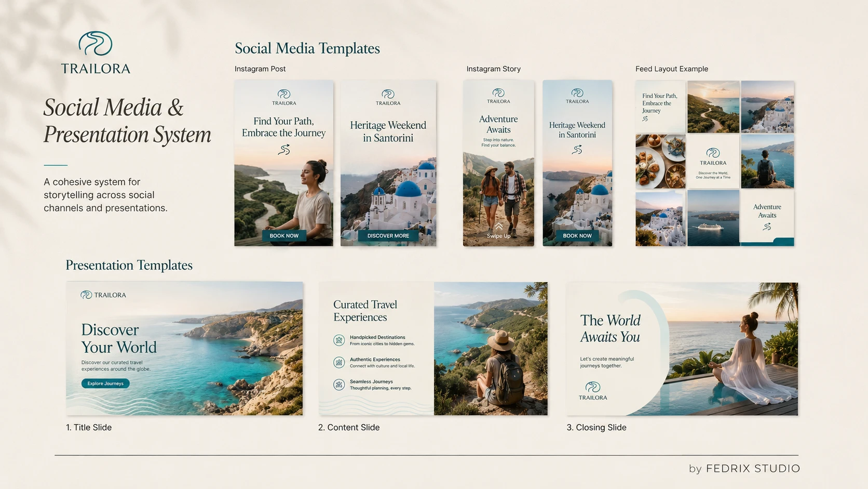Click the Social Media Templates heading
Viewport: 868px width, 489px height.
pos(307,48)
